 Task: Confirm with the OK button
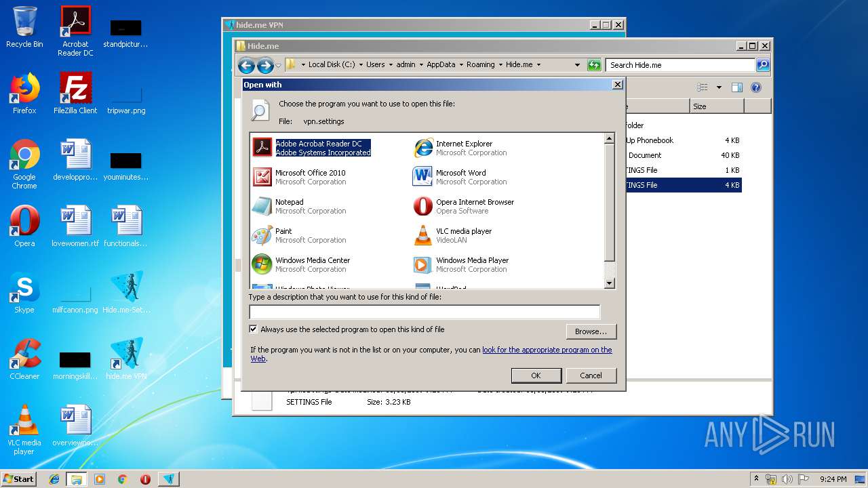pyautogui.click(x=536, y=375)
